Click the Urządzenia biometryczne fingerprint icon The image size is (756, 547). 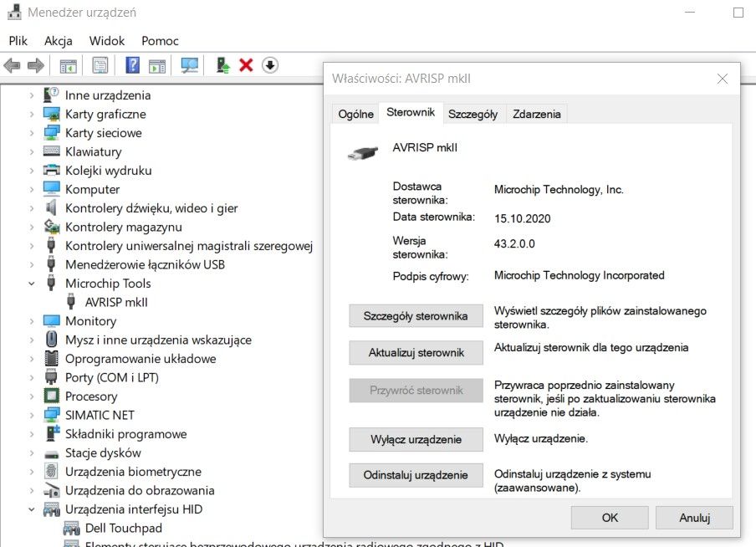pos(51,471)
